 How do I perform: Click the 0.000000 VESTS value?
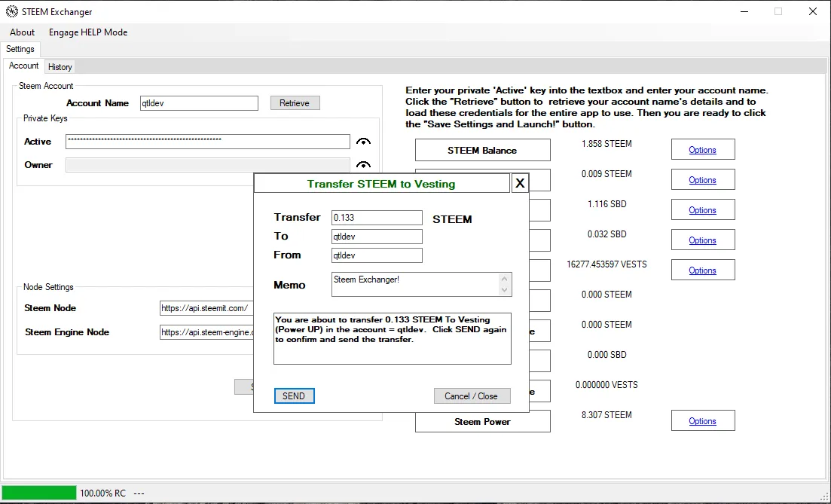click(x=606, y=385)
